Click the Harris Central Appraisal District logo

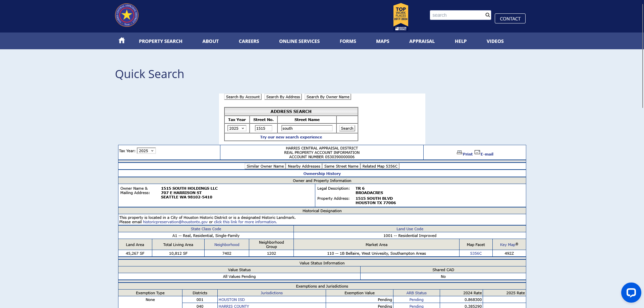click(x=127, y=15)
